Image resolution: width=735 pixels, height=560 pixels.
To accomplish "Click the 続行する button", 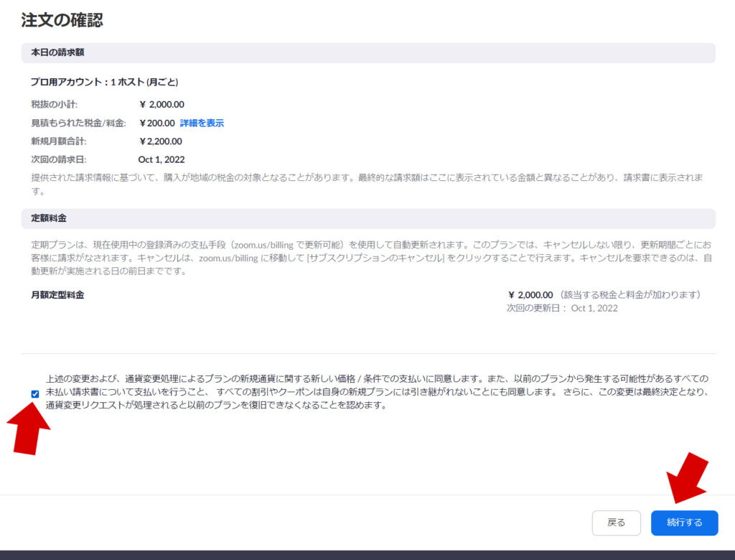I will tap(684, 523).
